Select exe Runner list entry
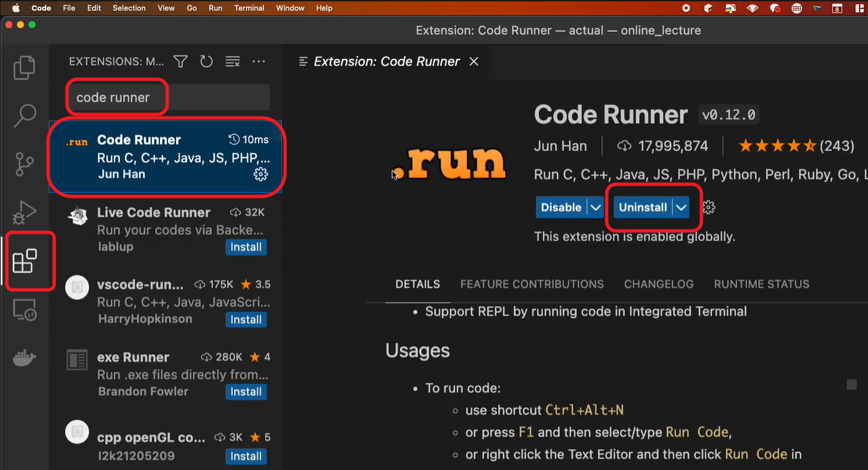The image size is (868, 470). coord(165,374)
